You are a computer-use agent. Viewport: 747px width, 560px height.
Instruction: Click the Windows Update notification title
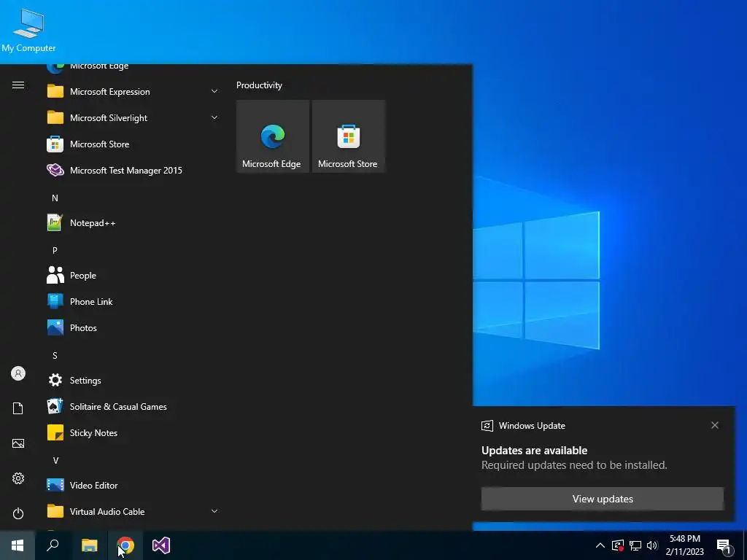tap(532, 426)
